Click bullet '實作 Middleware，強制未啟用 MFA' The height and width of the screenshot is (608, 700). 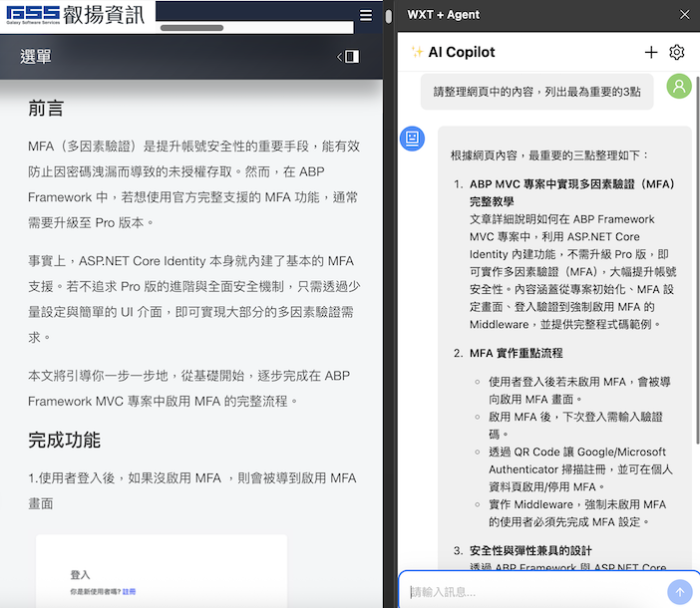coord(577,513)
